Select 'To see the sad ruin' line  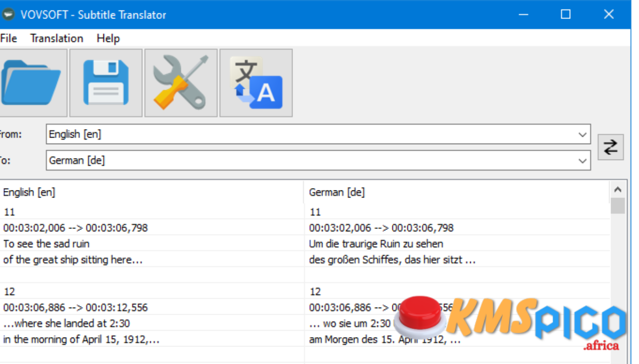(152, 244)
